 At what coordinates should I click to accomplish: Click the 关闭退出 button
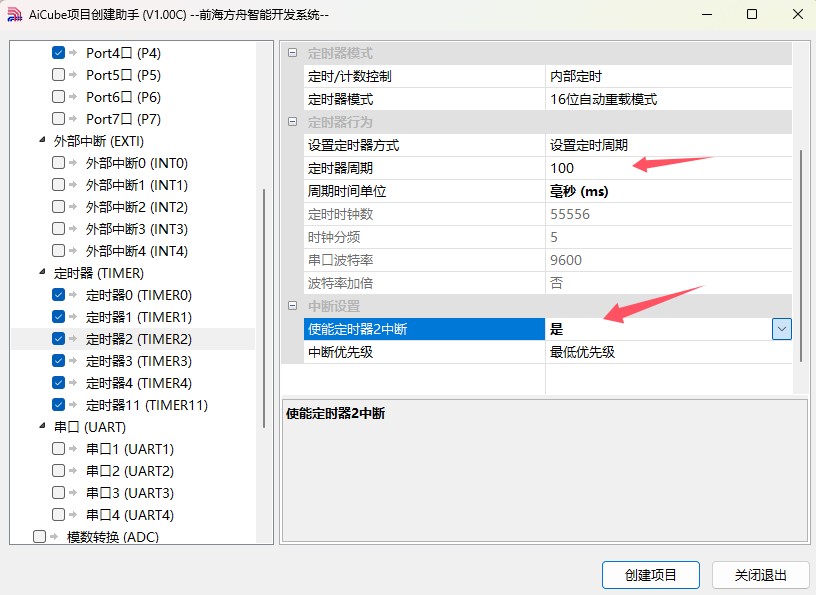tap(760, 575)
